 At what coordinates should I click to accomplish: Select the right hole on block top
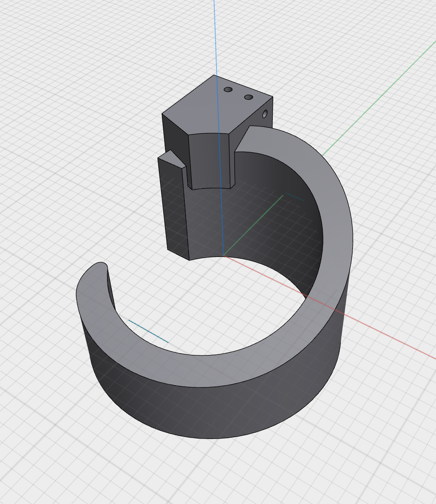click(x=249, y=97)
